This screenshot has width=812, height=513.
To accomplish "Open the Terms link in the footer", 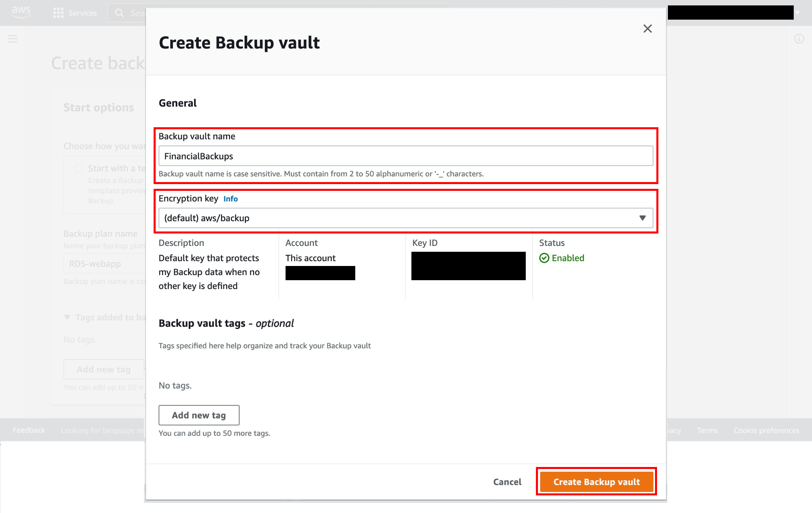I will [707, 430].
